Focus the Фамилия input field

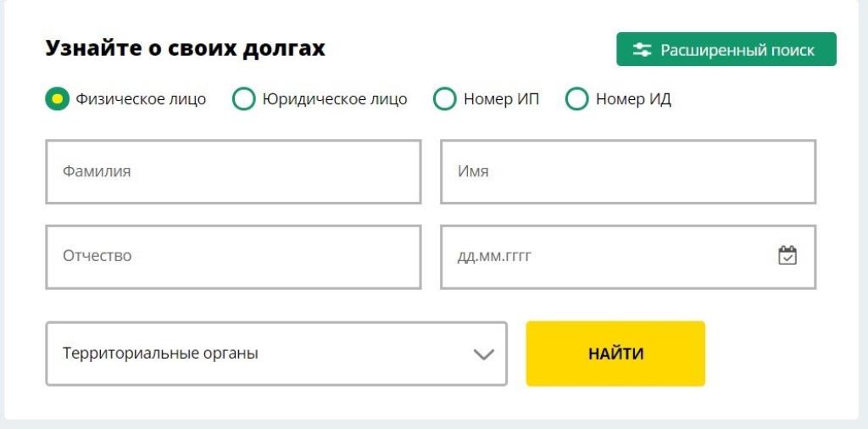[x=233, y=171]
